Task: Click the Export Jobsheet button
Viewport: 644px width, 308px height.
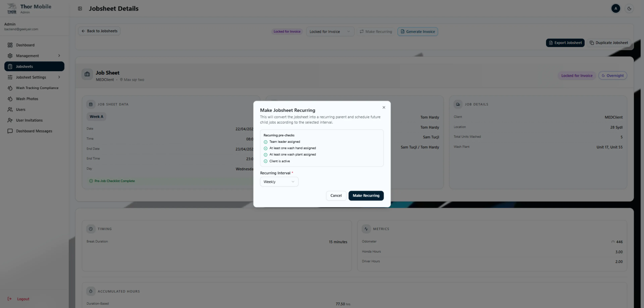Action: point(565,43)
